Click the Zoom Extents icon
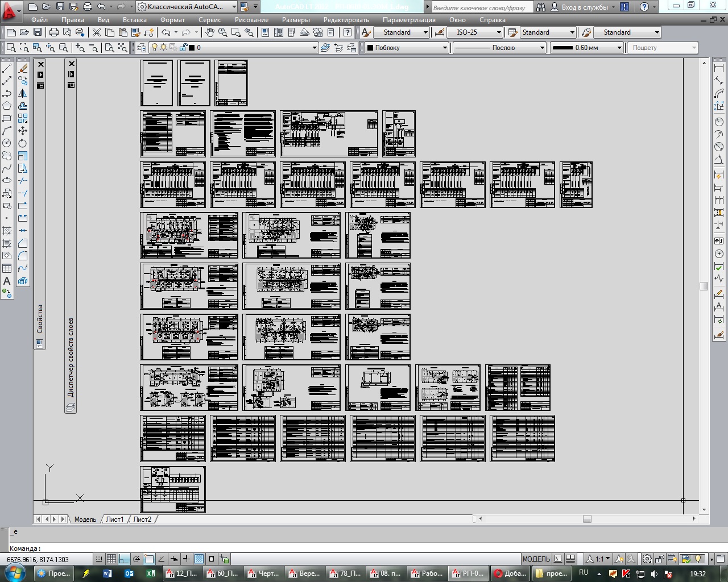728x582 pixels. click(x=123, y=48)
